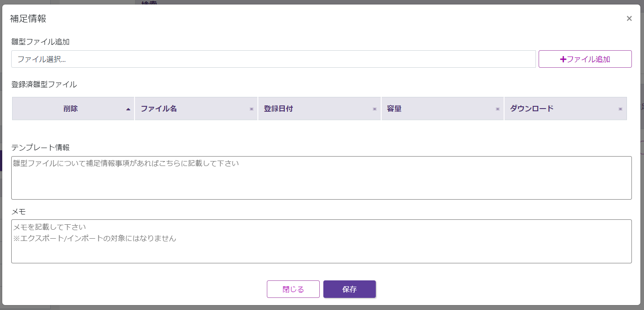The image size is (644, 310).
Task: Sort by the 削除 column header
Action: tap(73, 109)
